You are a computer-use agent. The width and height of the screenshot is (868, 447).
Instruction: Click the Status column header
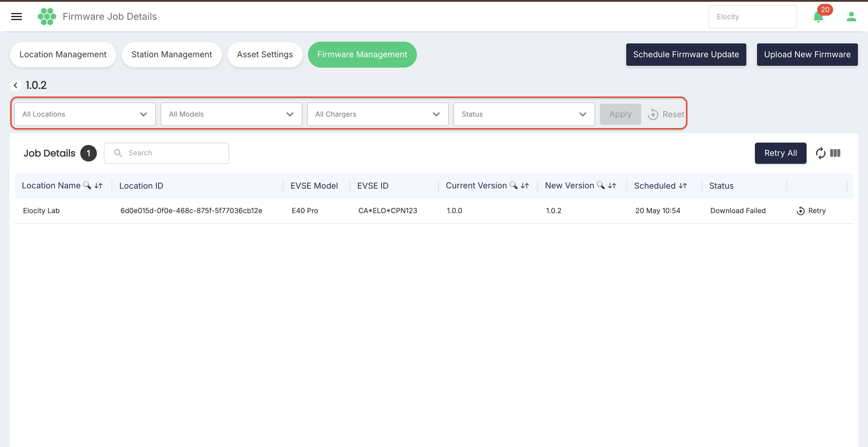[x=721, y=186]
